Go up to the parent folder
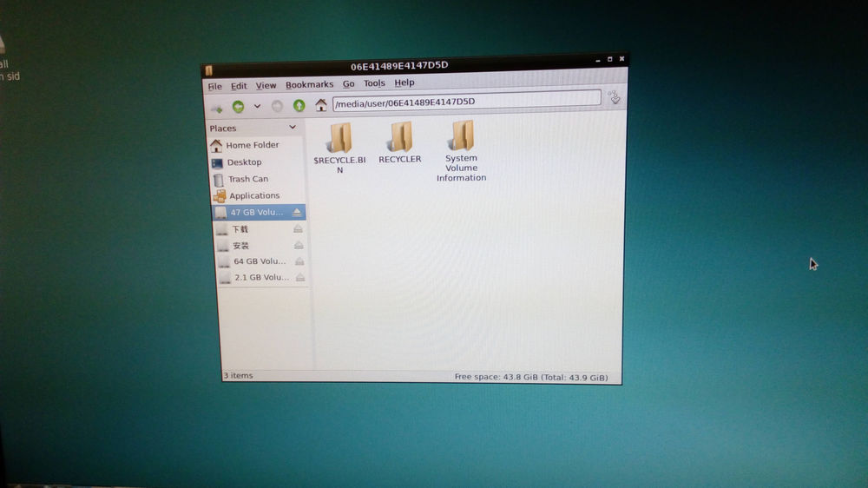The image size is (868, 488). (x=299, y=105)
